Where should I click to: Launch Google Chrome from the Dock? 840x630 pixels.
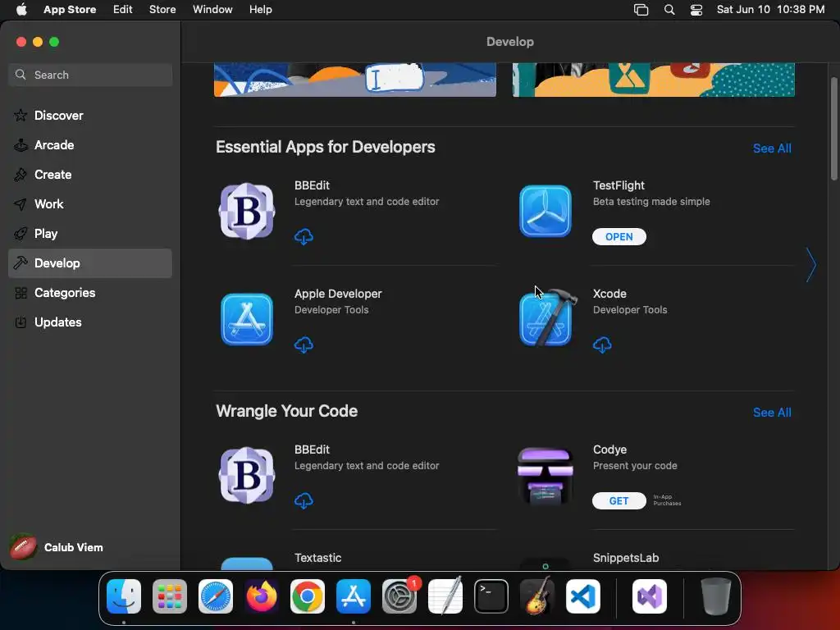click(x=308, y=596)
